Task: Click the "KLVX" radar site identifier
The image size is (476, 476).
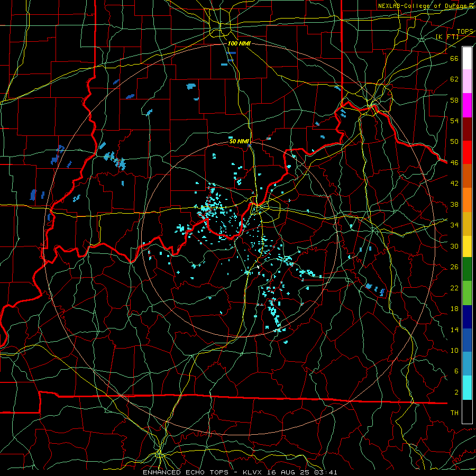Action: pyautogui.click(x=253, y=472)
